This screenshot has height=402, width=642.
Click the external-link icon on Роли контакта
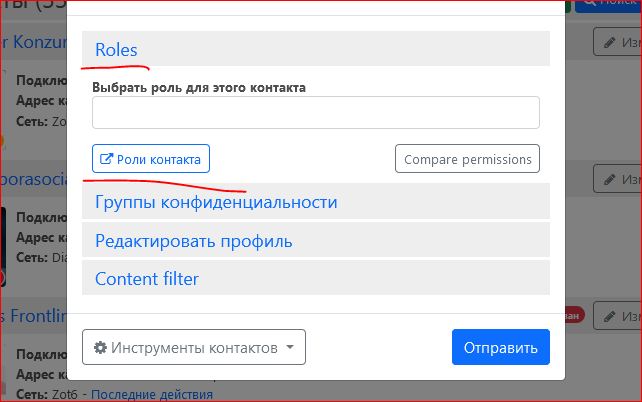click(106, 159)
